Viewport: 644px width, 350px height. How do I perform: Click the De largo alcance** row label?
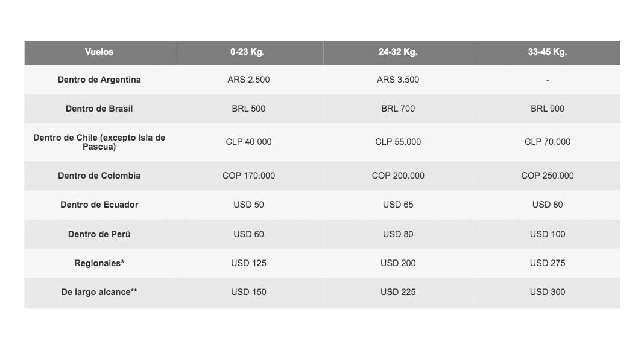[99, 292]
